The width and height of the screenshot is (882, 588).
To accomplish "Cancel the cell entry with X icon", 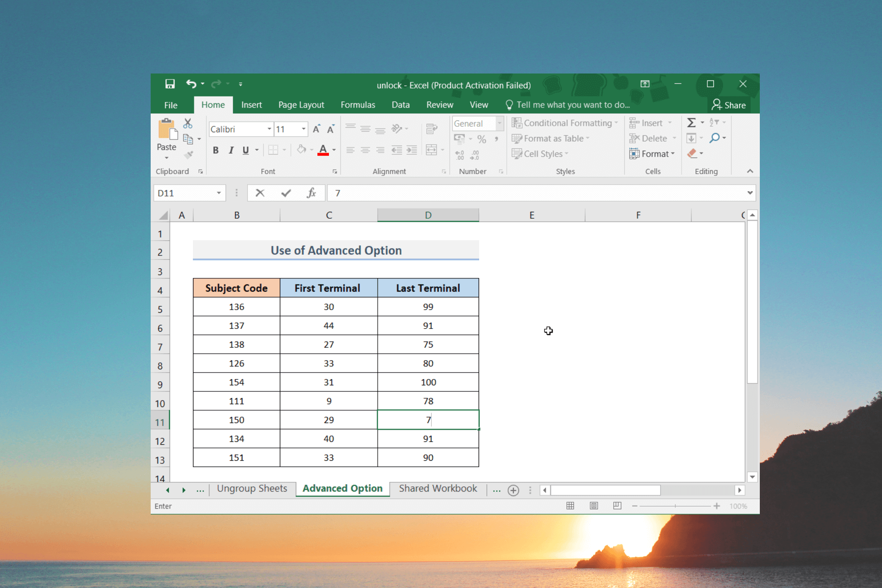I will tap(260, 193).
